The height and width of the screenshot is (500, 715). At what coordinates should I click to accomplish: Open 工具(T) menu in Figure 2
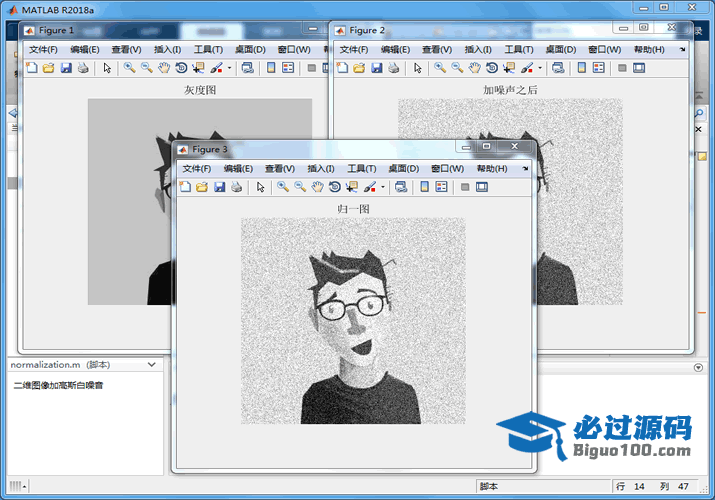click(519, 49)
